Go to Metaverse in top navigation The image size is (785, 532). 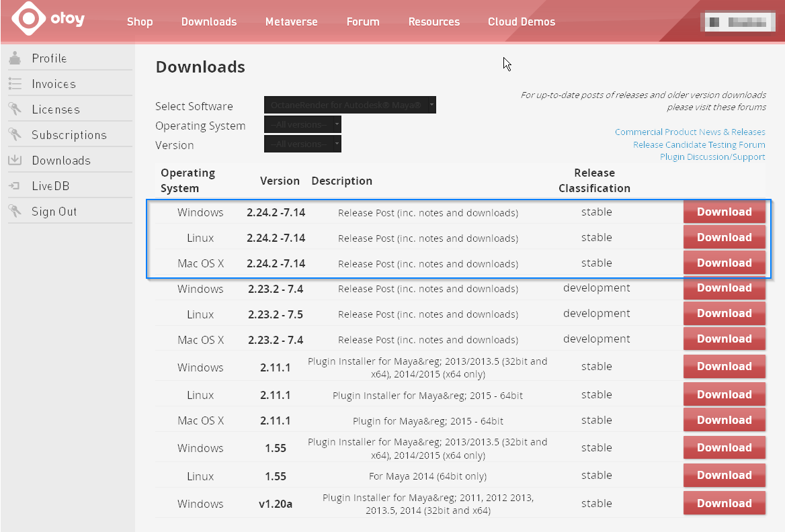[292, 21]
